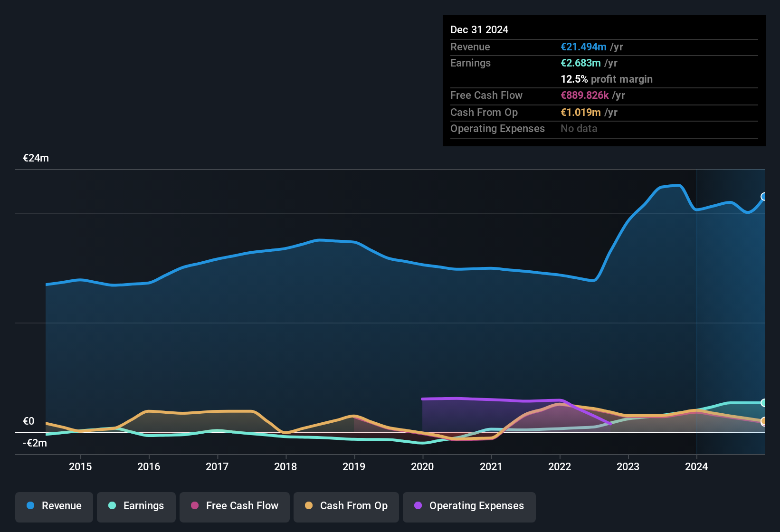This screenshot has width=780, height=532.
Task: Click the 2021 x-axis label
Action: coord(491,466)
